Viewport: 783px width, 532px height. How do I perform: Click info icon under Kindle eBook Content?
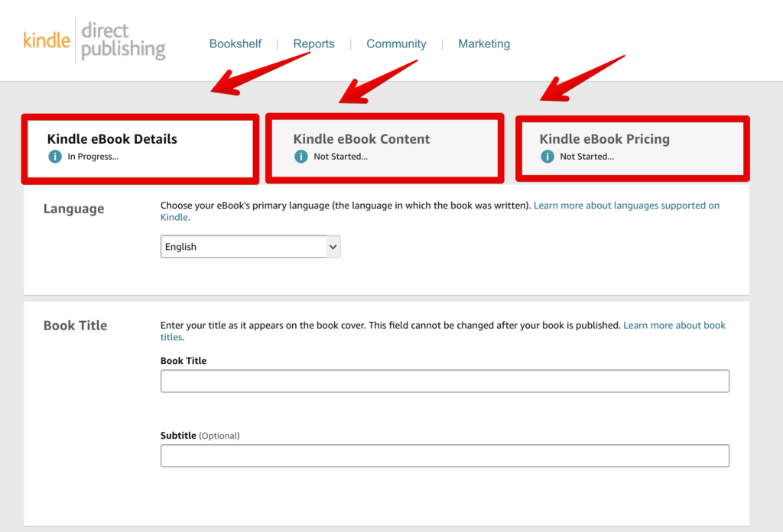tap(301, 157)
